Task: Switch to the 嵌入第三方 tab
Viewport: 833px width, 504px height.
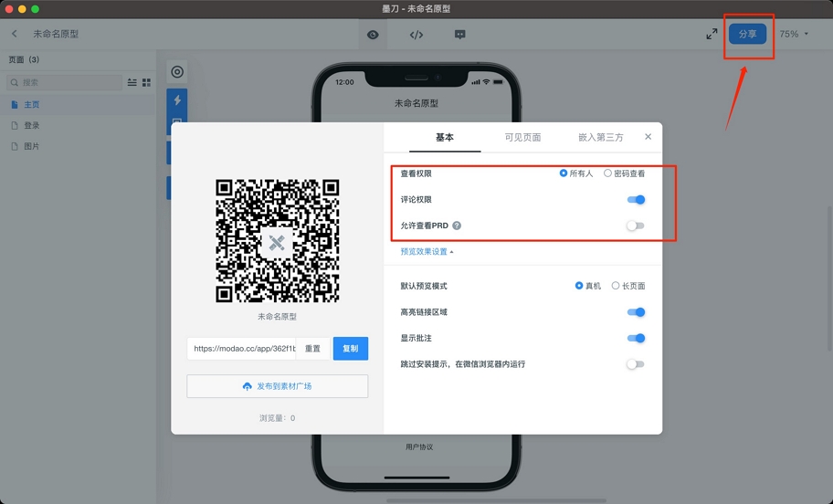Action: click(601, 138)
